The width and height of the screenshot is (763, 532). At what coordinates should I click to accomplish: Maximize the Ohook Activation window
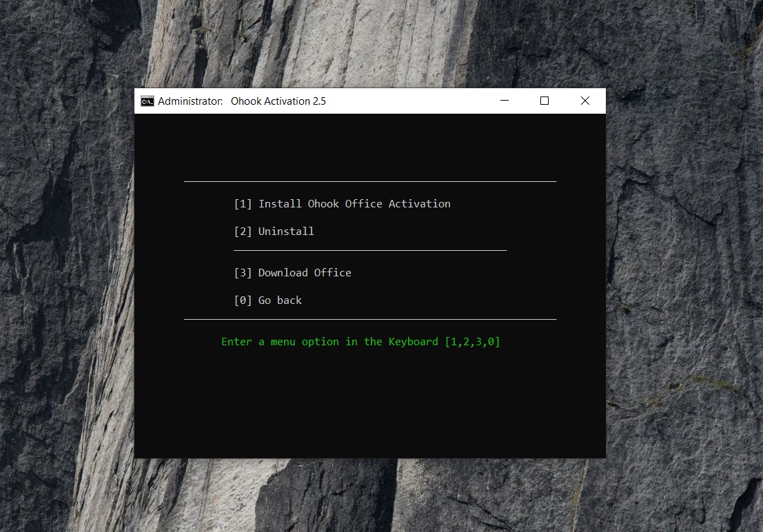(545, 101)
